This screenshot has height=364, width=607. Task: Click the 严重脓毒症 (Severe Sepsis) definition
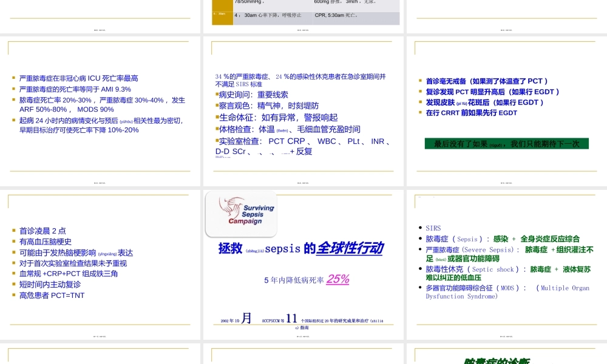[509, 254]
